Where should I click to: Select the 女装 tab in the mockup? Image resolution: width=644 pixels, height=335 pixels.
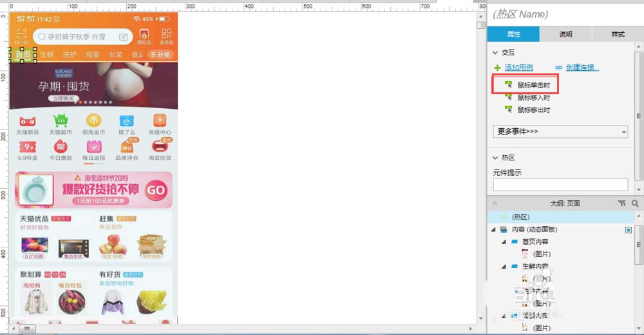(115, 55)
